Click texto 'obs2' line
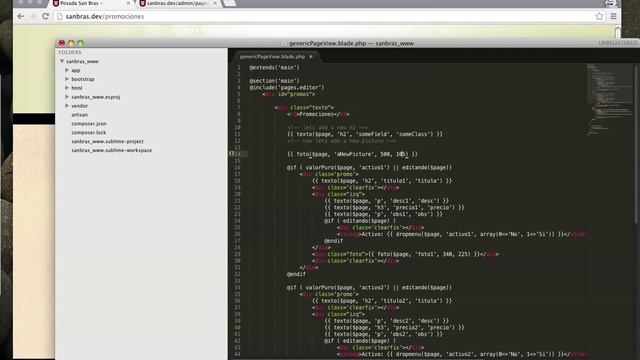This screenshot has width=640, height=360. tap(383, 334)
